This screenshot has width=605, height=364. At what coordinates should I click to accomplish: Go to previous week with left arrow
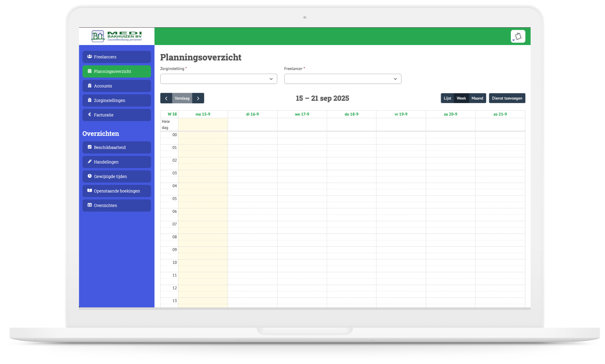pos(166,98)
